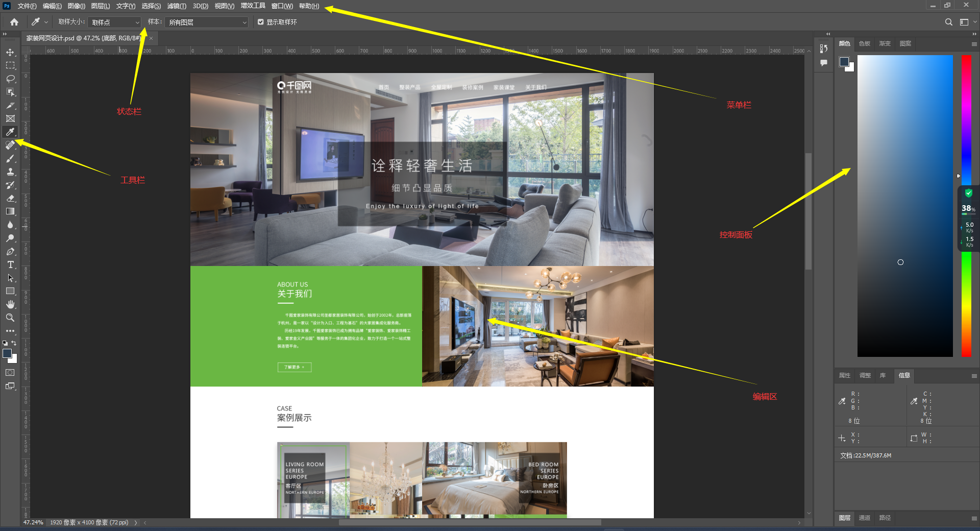Open the eyedropper tool preset picker arrow
Image resolution: width=980 pixels, height=531 pixels.
[46, 22]
